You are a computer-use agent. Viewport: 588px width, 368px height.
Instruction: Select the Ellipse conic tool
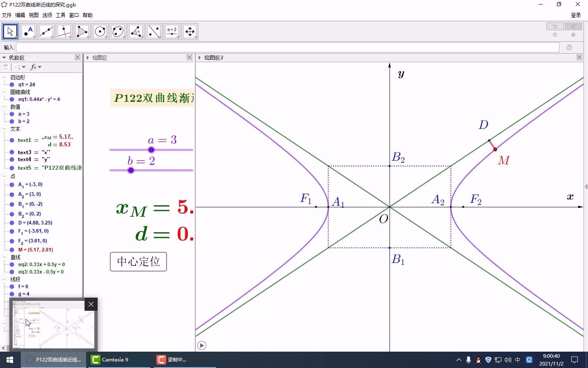(118, 31)
